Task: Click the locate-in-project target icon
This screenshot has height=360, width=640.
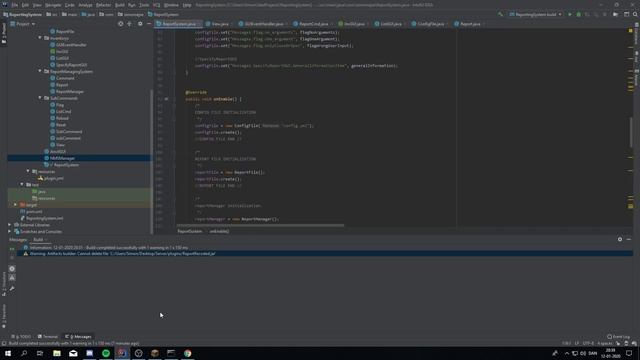Action: click(x=120, y=24)
